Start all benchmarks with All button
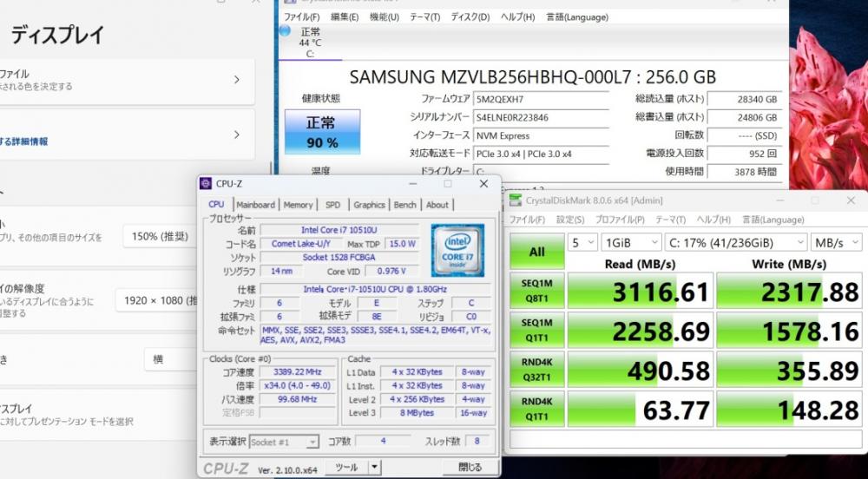Image resolution: width=868 pixels, height=479 pixels. (537, 252)
